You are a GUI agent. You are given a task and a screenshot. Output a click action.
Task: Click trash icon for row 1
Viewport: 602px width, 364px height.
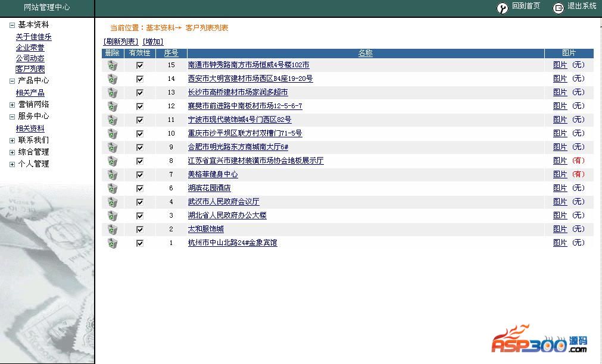(x=112, y=243)
